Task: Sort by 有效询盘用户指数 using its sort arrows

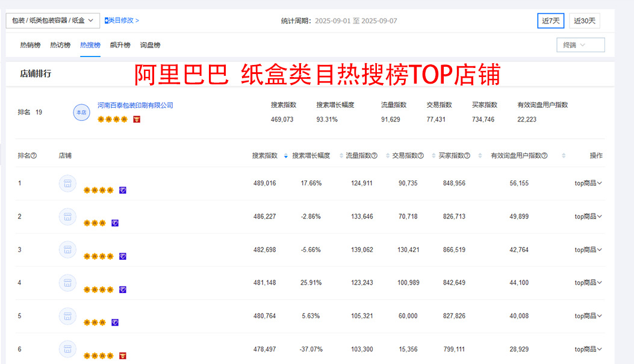Action: 564,156
